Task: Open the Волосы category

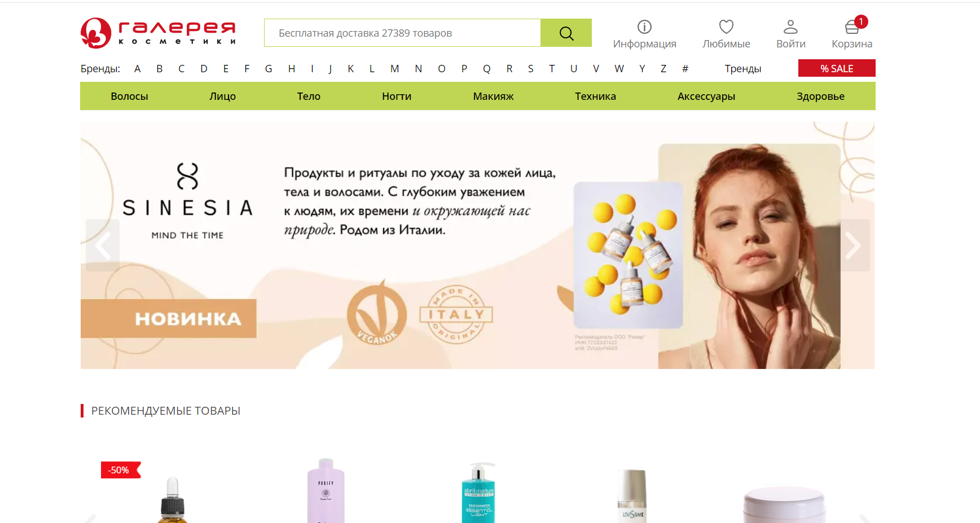Action: pos(129,96)
